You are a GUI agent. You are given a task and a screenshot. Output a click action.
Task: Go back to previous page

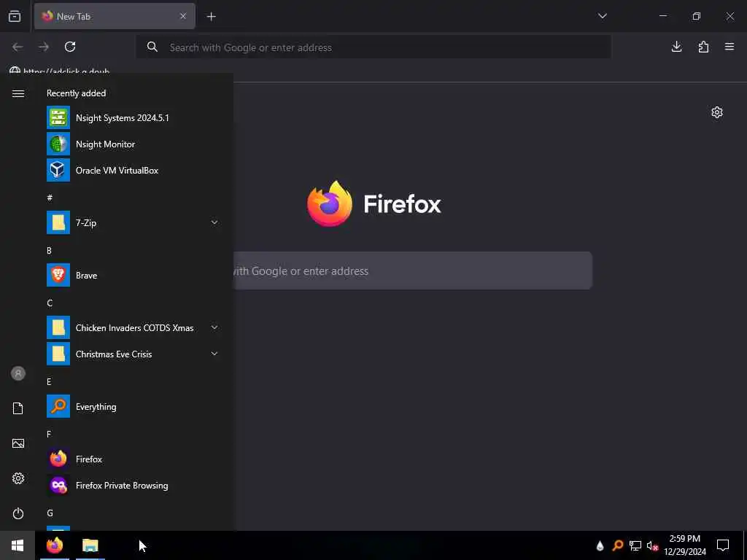click(x=18, y=47)
